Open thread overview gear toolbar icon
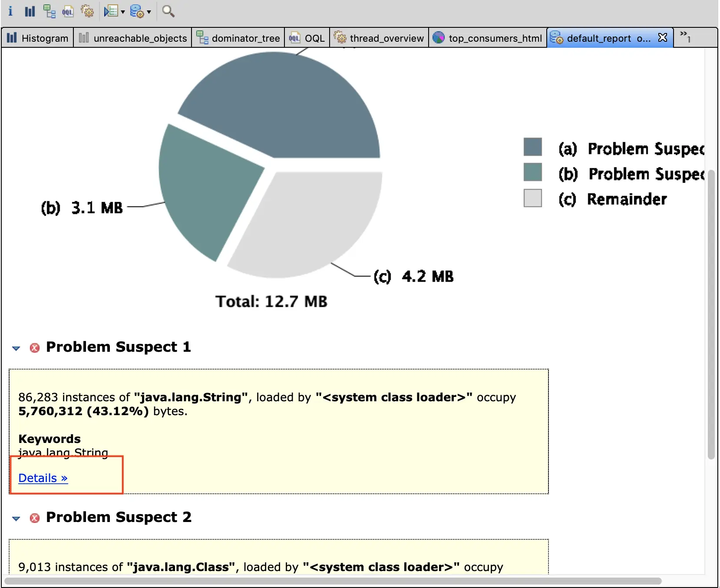Viewport: 720px width, 588px height. (87, 11)
